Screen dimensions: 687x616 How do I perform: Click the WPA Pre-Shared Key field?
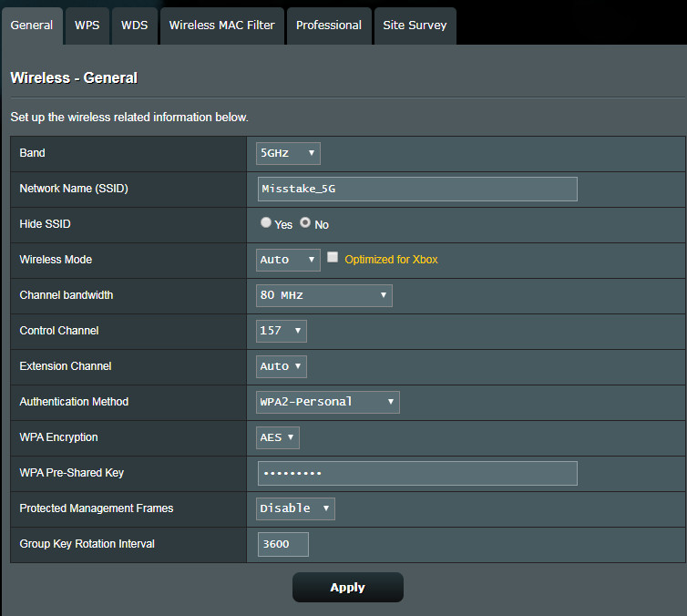(x=417, y=473)
